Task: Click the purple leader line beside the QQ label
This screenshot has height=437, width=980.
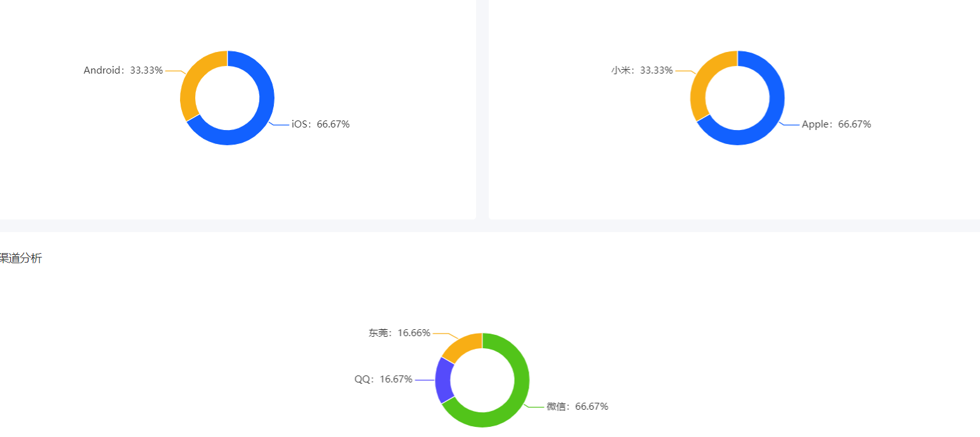Action: 425,380
